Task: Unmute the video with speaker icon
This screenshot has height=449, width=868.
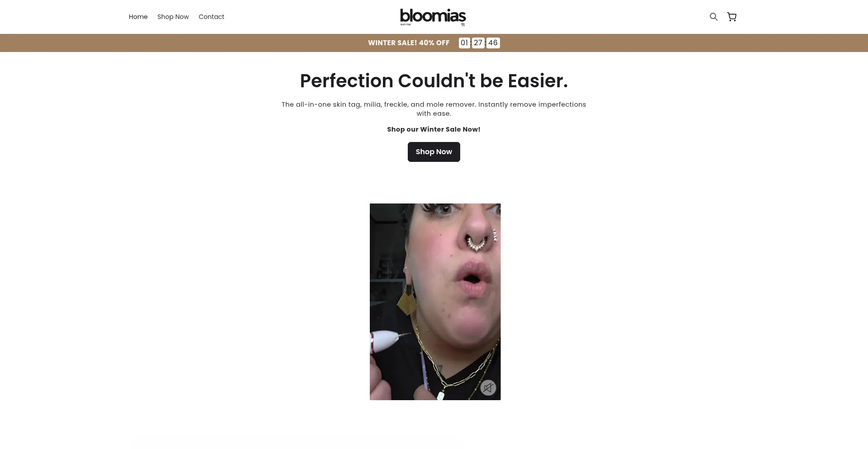Action: [x=488, y=388]
